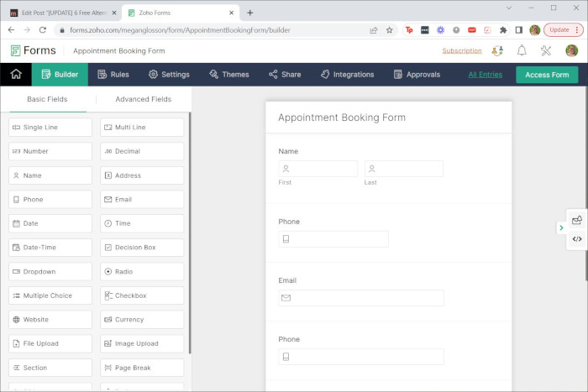Image resolution: width=588 pixels, height=392 pixels.
Task: Add a Multiple Choice field
Action: click(x=50, y=295)
